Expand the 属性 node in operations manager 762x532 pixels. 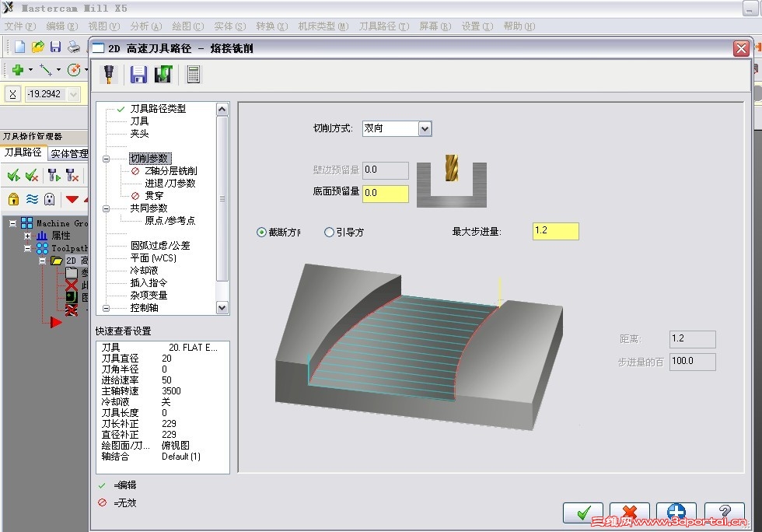(28, 236)
